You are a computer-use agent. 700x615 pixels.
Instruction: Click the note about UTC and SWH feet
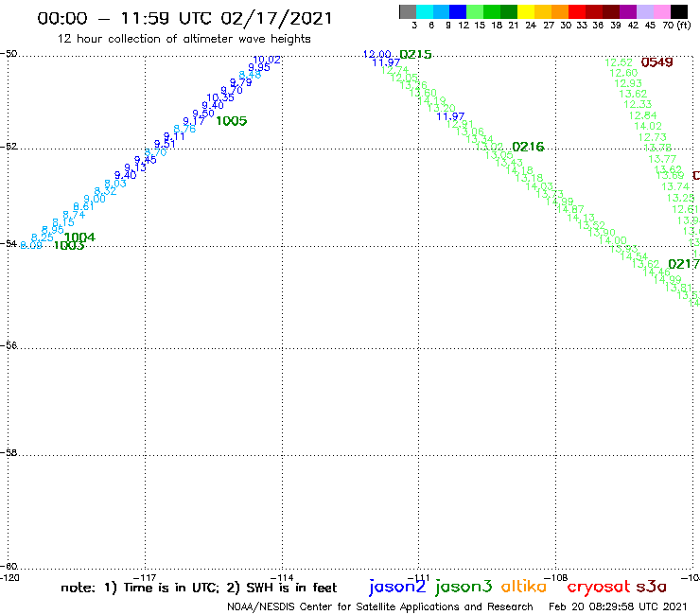pyautogui.click(x=199, y=588)
